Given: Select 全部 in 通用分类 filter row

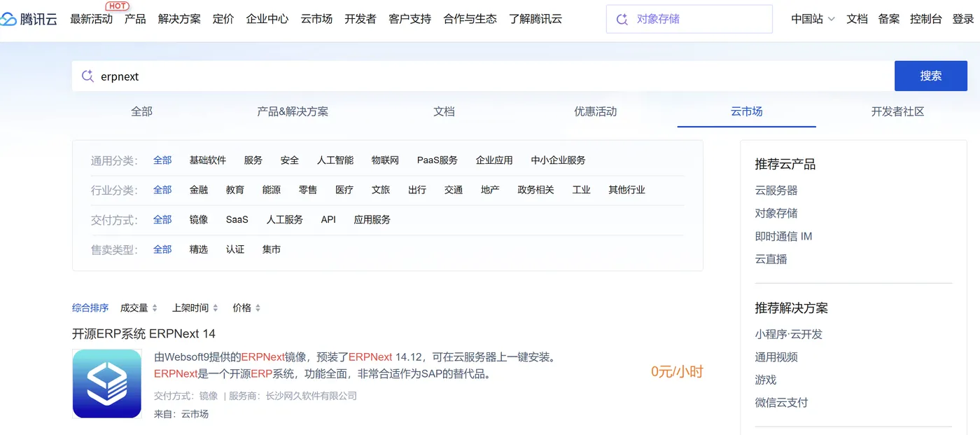Looking at the screenshot, I should 162,160.
